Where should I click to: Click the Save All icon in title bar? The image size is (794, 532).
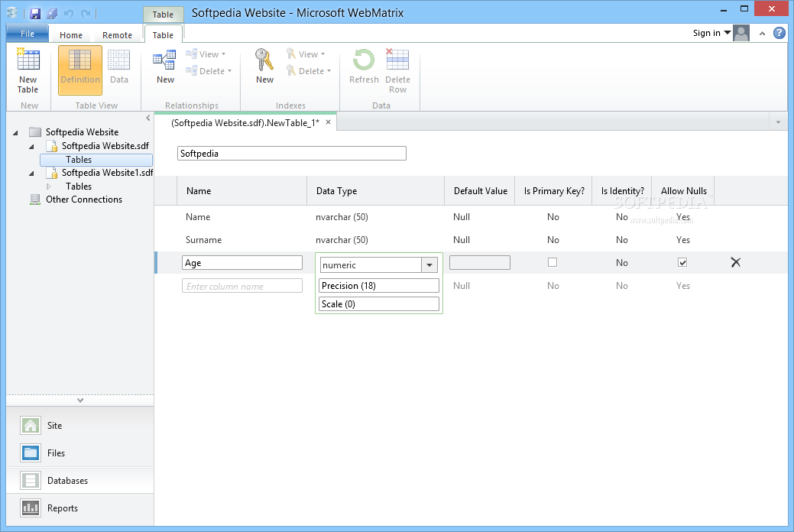pos(52,14)
